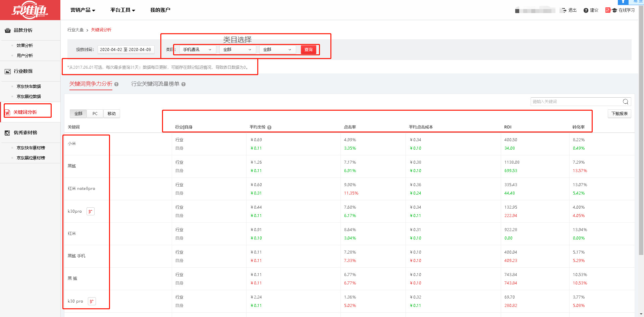Open the 京东展位数据 sidebar item
The width and height of the screenshot is (644, 317).
tap(29, 97)
